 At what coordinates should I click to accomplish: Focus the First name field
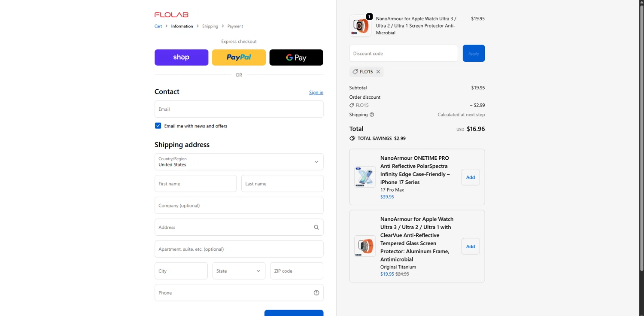195,184
